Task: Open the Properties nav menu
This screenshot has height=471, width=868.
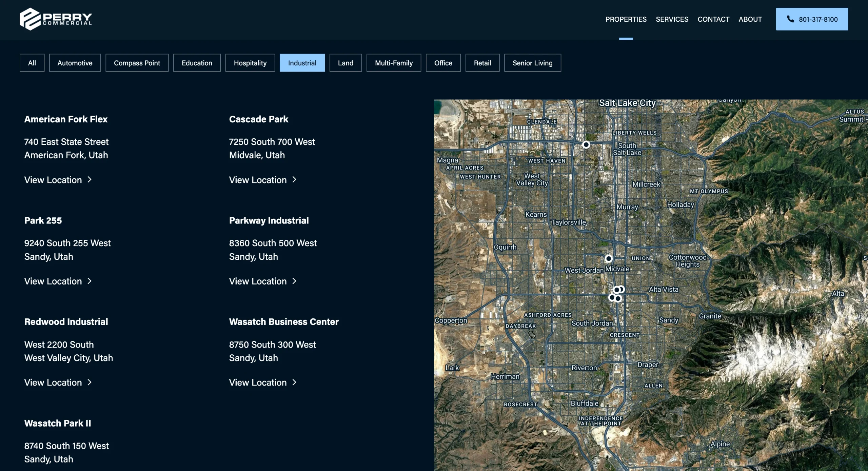Action: tap(626, 19)
